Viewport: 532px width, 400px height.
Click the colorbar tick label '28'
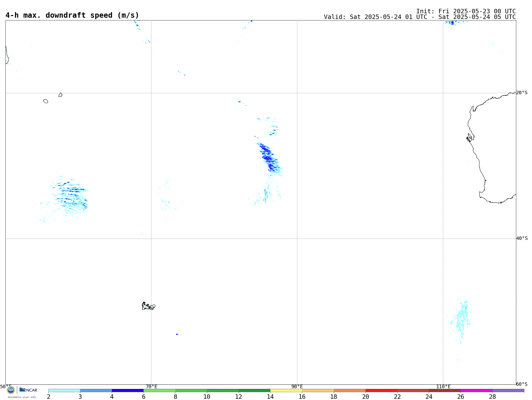pyautogui.click(x=492, y=397)
